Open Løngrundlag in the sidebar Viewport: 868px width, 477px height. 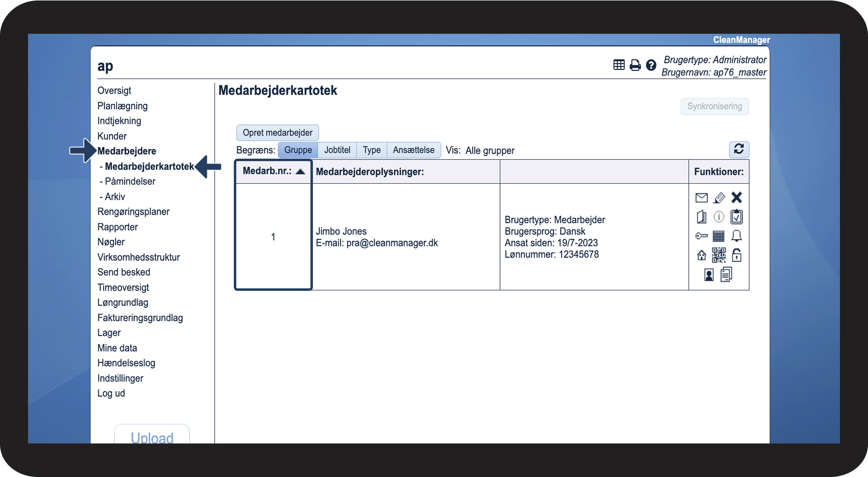click(123, 303)
